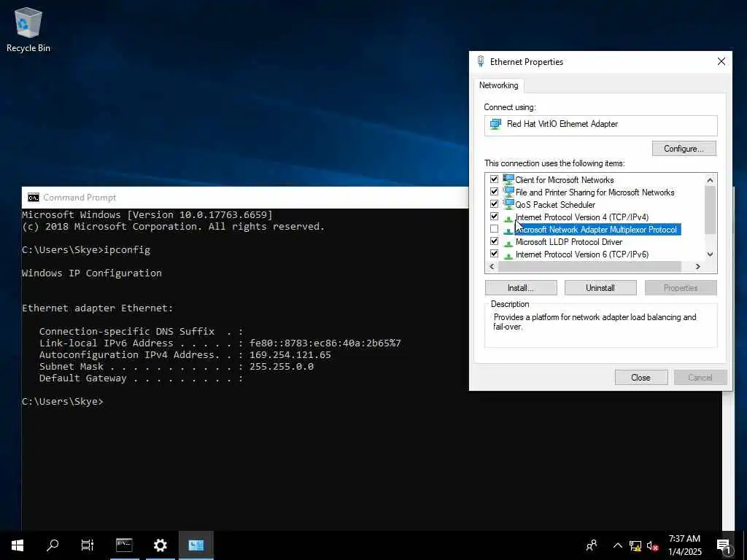This screenshot has width=747, height=560.
Task: Click the Install... button
Action: pos(521,287)
